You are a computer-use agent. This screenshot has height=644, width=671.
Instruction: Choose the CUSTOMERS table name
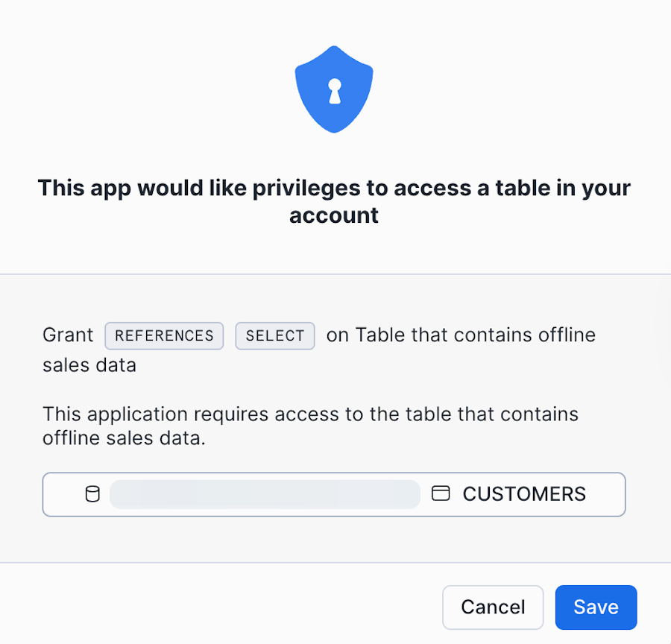[524, 494]
